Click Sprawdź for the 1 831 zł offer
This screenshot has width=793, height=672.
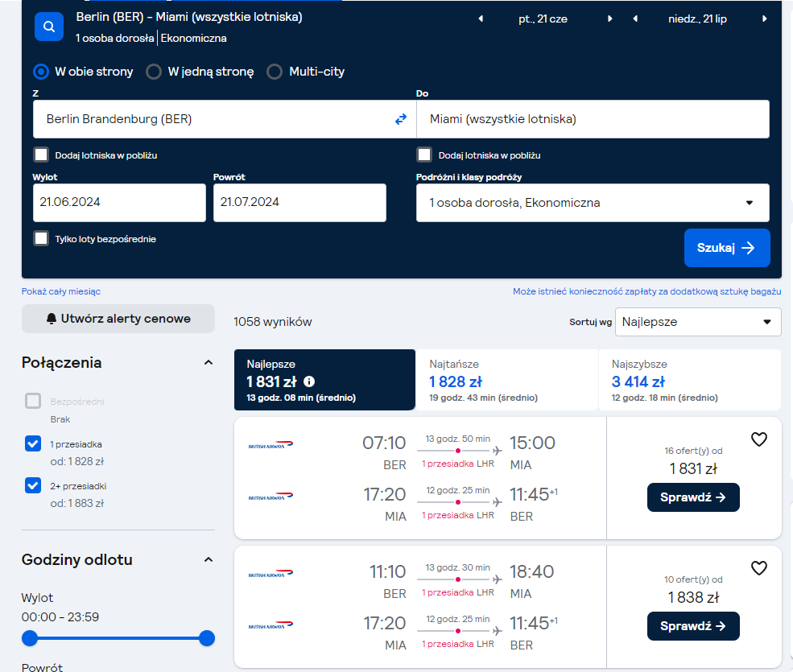tap(693, 497)
